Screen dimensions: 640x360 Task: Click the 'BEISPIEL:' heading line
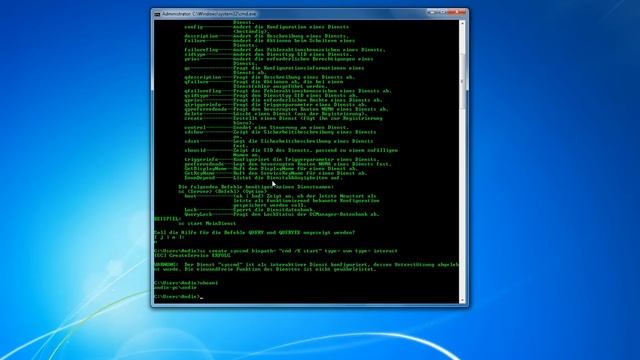tap(167, 219)
